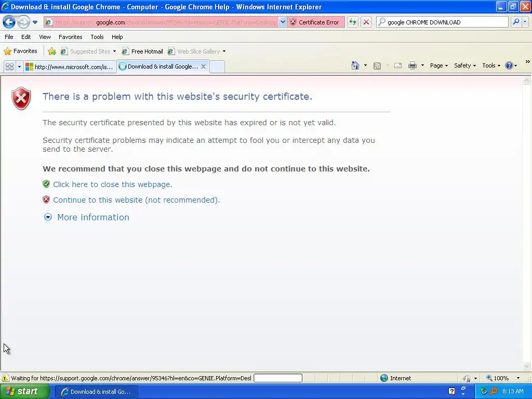This screenshot has width=532, height=399.
Task: Click the taskbar help question icon
Action: pos(451,391)
